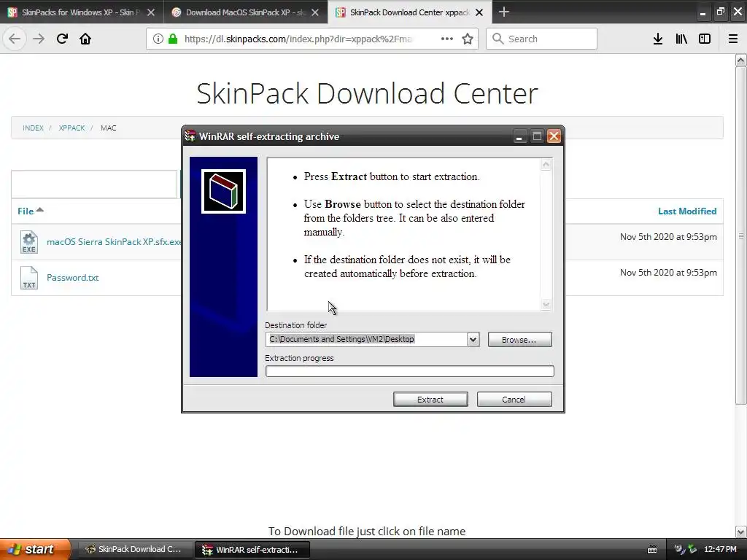This screenshot has width=747, height=560.
Task: Bookmark this page with the star
Action: 468,39
